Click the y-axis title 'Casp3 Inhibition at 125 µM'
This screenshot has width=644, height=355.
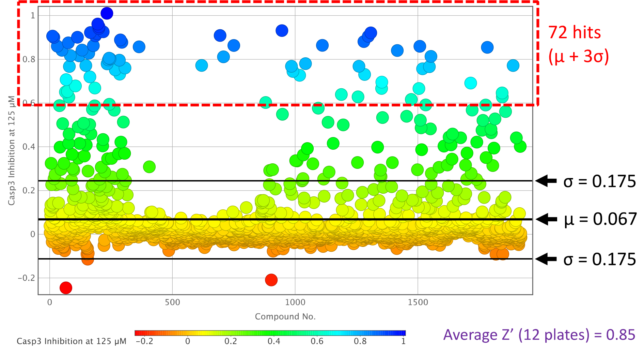tap(12, 150)
